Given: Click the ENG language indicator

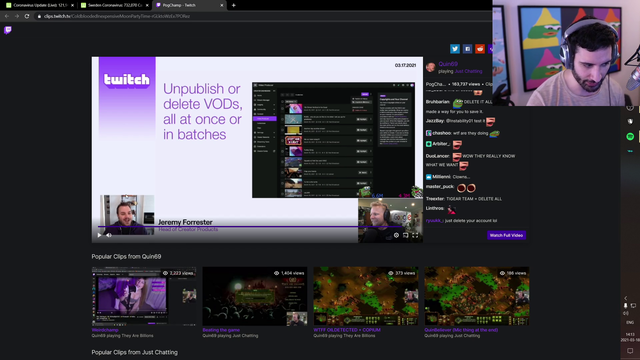Looking at the screenshot, I should click(630, 322).
